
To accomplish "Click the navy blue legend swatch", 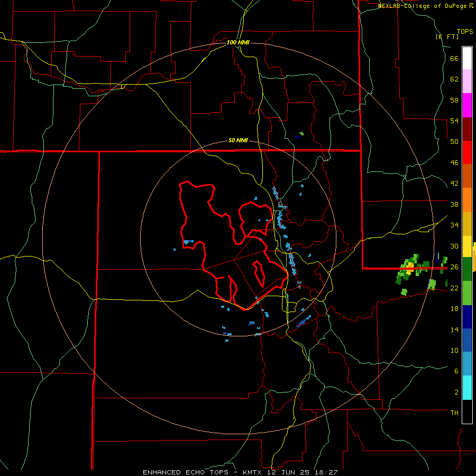I will click(x=467, y=317).
